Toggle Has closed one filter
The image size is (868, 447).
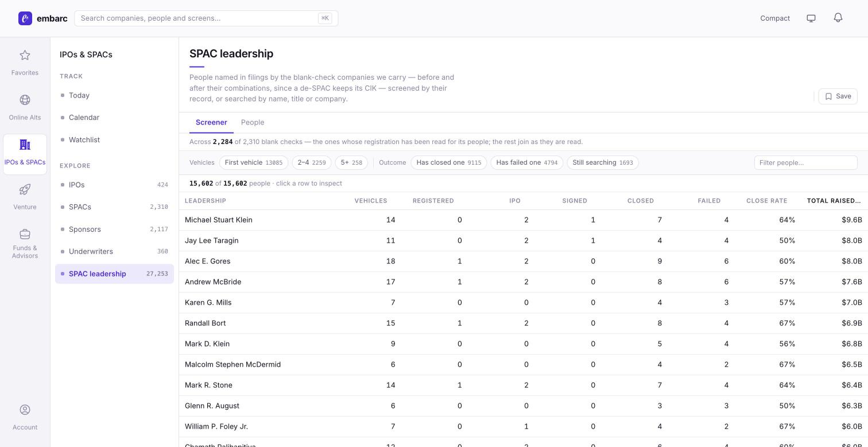449,163
